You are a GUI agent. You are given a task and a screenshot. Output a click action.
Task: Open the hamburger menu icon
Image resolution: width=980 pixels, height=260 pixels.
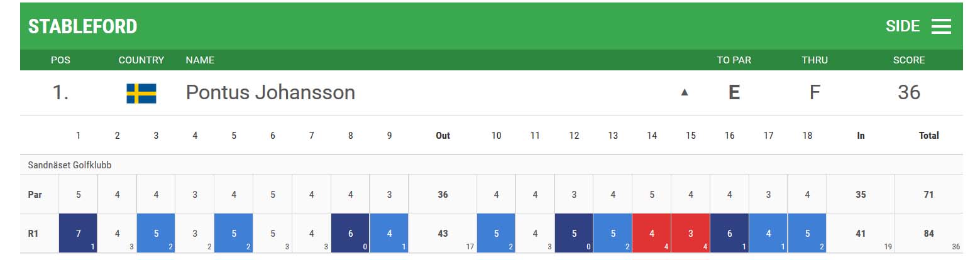(x=940, y=26)
